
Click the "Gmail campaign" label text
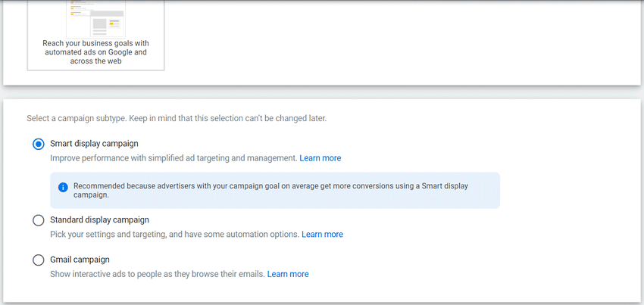point(80,260)
